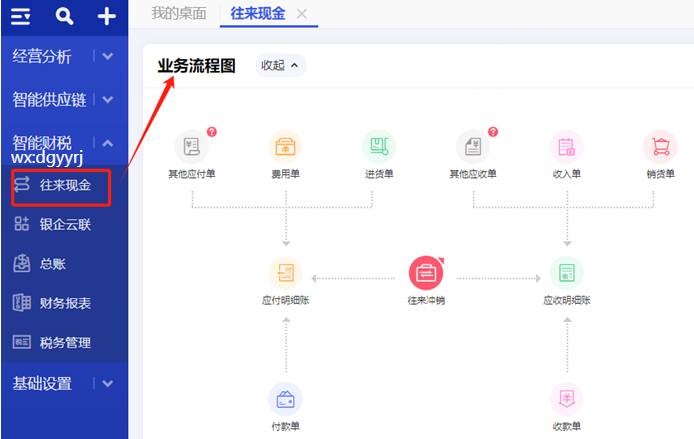Switch to the 我的桌面 tab
Viewport: 694px width, 439px height.
tap(177, 13)
